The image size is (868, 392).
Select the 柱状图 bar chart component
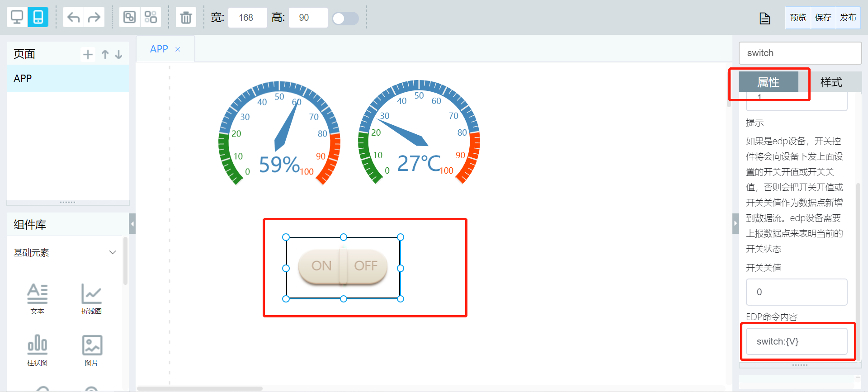pyautogui.click(x=38, y=350)
